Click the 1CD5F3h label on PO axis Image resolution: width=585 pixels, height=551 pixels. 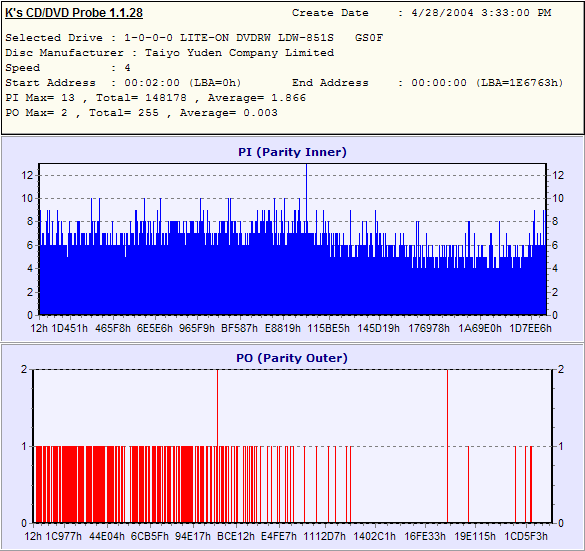(526, 536)
